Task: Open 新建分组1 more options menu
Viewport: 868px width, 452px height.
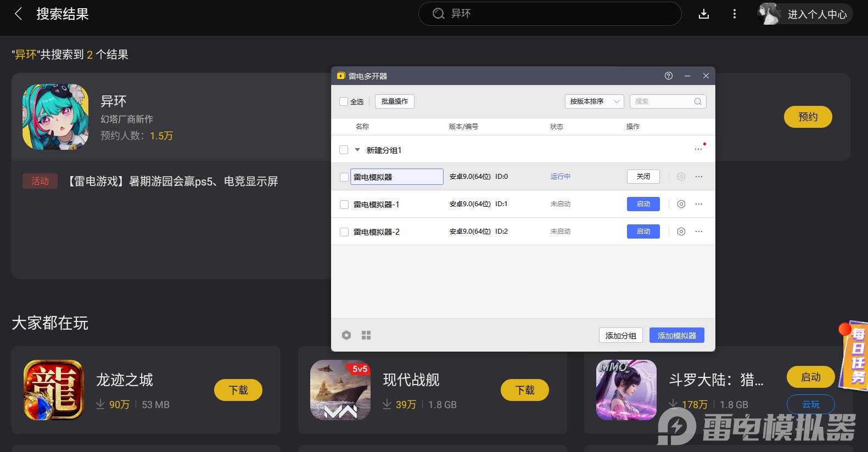Action: point(698,149)
